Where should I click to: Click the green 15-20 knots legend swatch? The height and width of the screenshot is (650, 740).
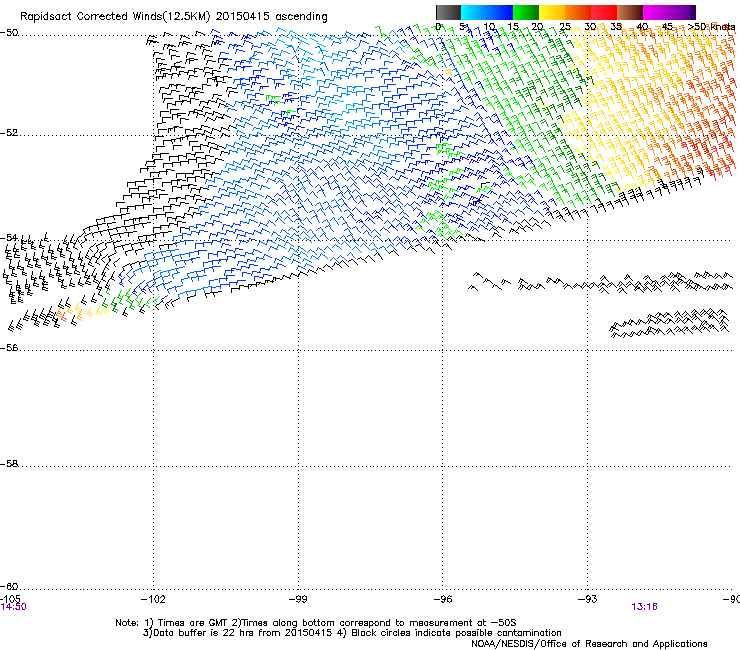click(526, 12)
